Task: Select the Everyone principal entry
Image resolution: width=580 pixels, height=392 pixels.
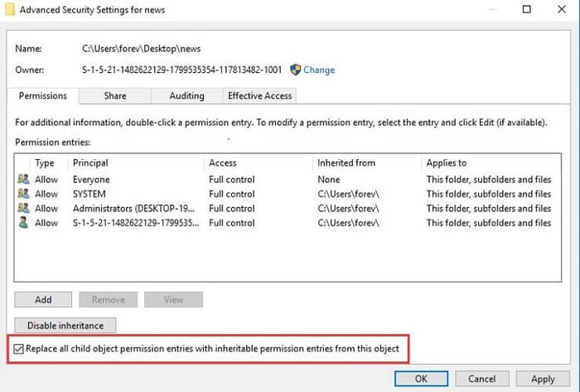Action: (91, 179)
